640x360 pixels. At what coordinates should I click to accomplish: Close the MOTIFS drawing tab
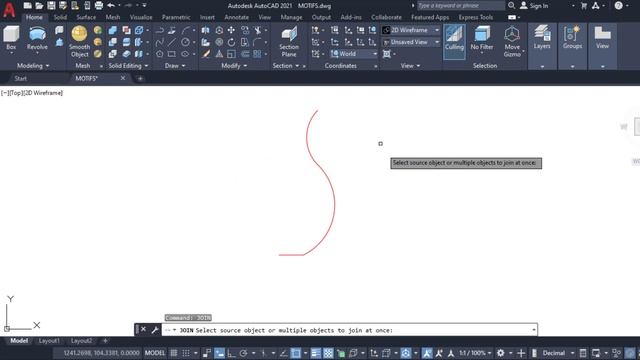(x=123, y=78)
